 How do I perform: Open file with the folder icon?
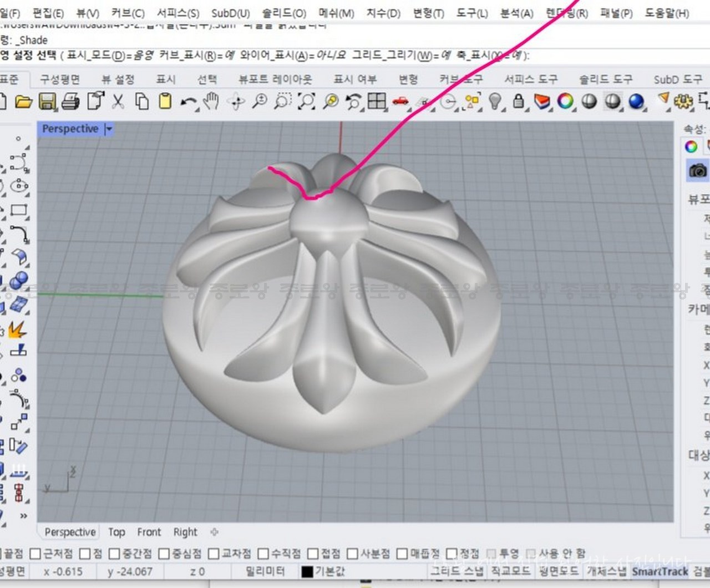coord(23,102)
